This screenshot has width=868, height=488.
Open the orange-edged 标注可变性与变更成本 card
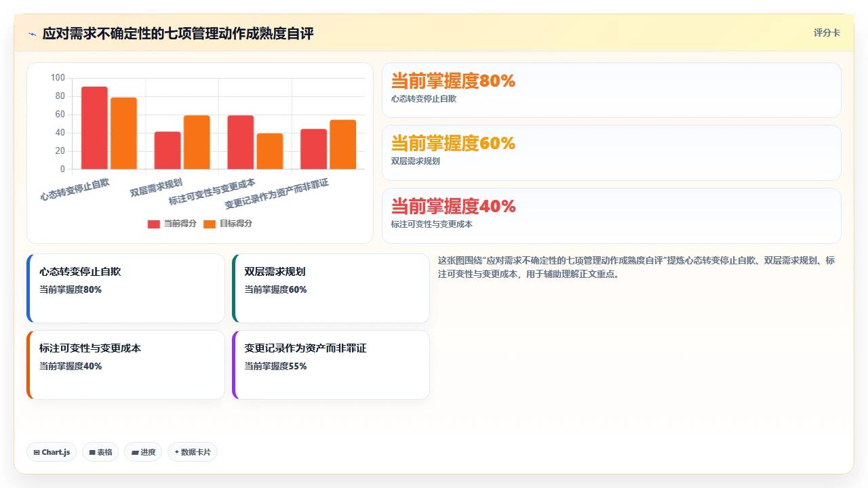click(x=125, y=365)
